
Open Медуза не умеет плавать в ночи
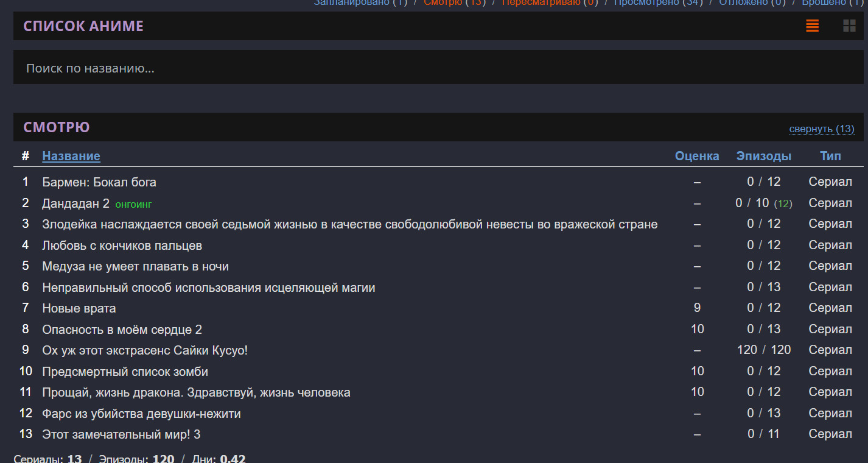click(135, 266)
